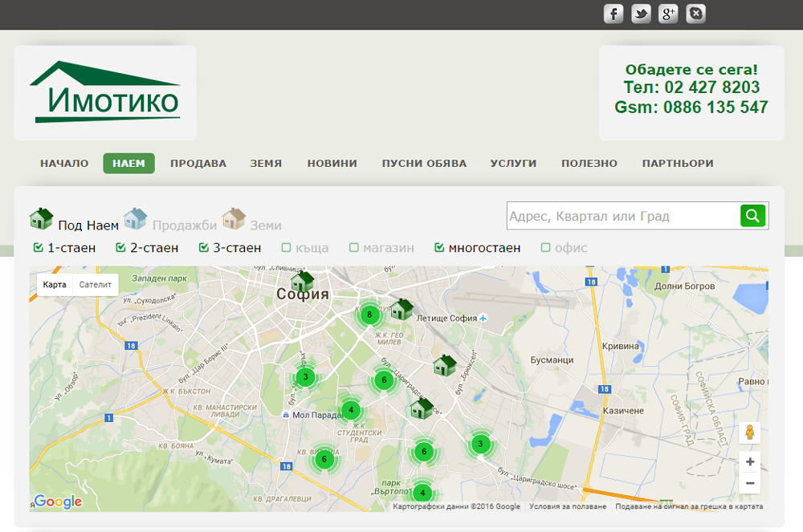
Task: Enable the офис checkbox
Action: pyautogui.click(x=546, y=248)
